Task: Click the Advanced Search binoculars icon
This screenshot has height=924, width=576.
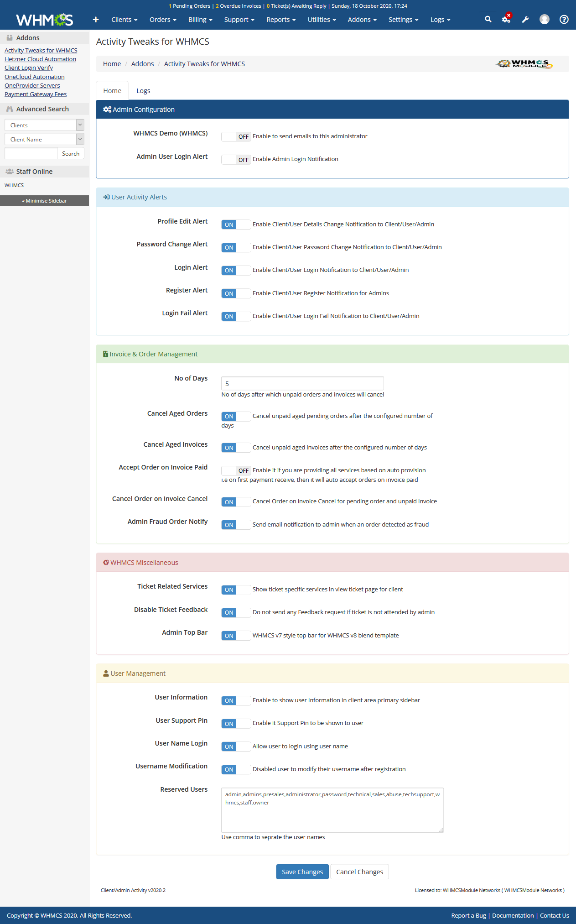Action: [x=9, y=109]
